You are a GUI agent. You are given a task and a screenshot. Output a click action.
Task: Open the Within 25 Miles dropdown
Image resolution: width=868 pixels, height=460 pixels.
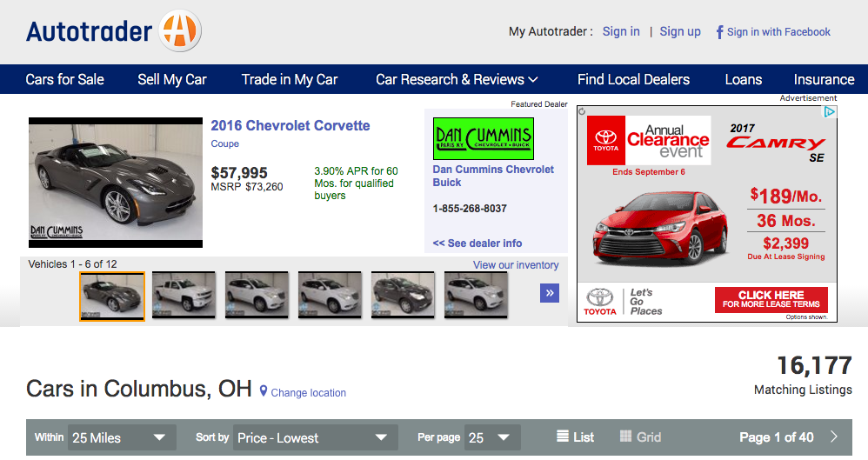[122, 437]
